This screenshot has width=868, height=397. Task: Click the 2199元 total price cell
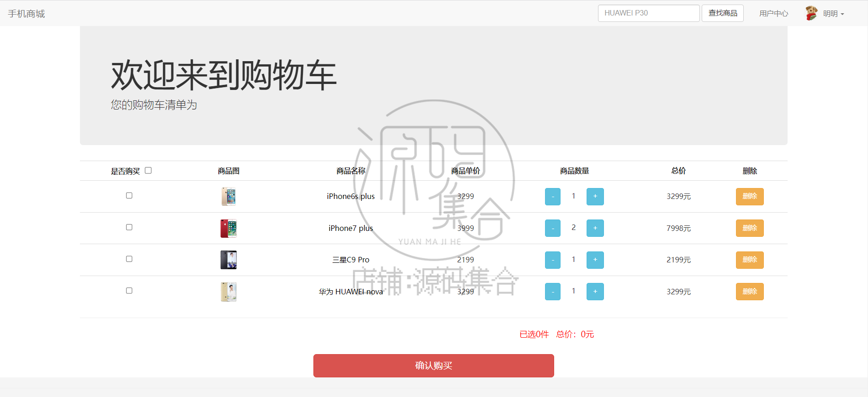coord(678,260)
